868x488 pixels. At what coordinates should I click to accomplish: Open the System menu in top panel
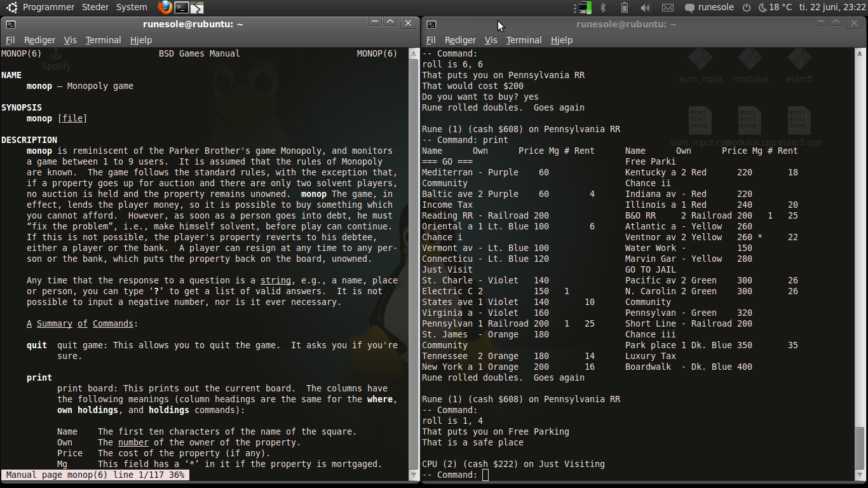132,7
